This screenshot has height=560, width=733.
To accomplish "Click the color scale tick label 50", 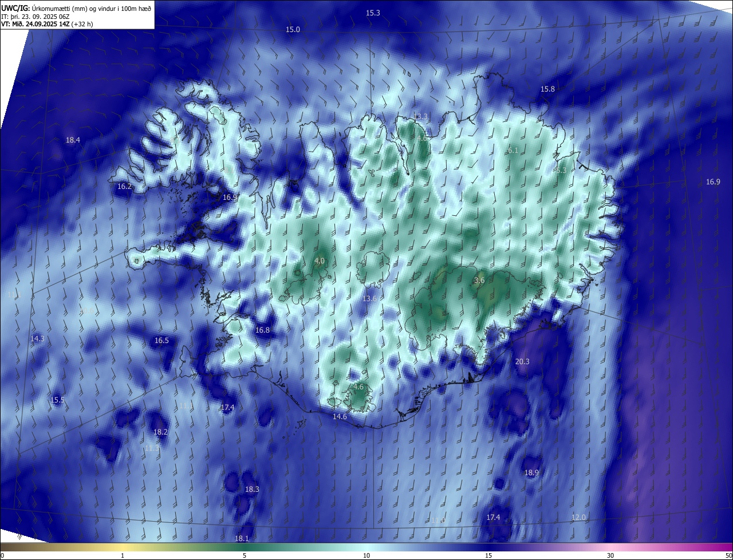I will click(x=728, y=555).
